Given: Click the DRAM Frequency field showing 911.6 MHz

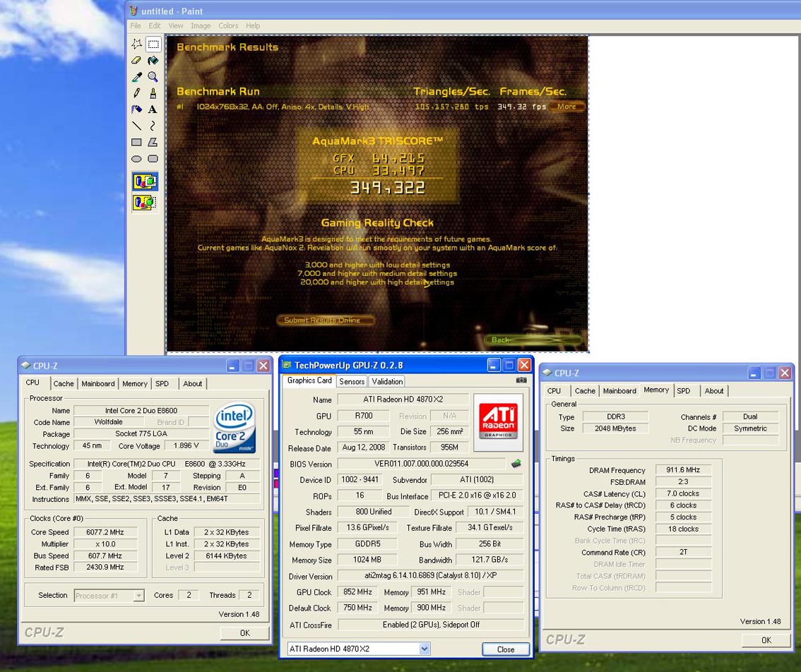Looking at the screenshot, I should pos(683,470).
